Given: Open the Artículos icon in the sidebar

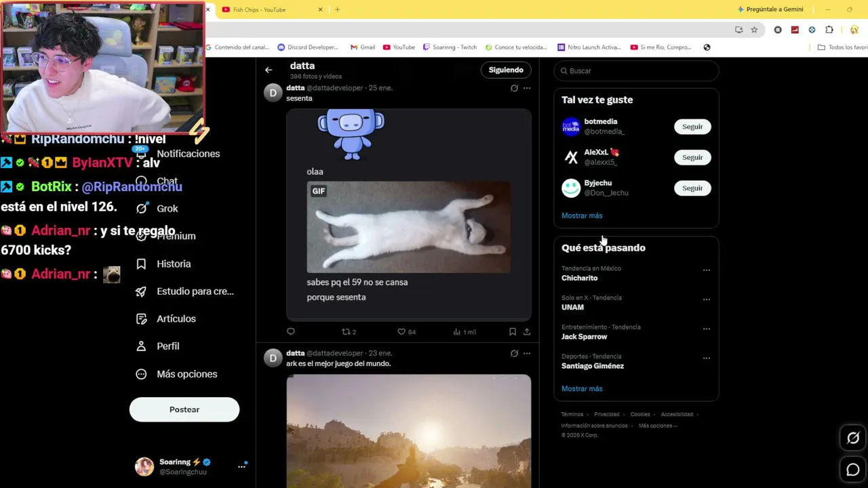Looking at the screenshot, I should [x=141, y=319].
